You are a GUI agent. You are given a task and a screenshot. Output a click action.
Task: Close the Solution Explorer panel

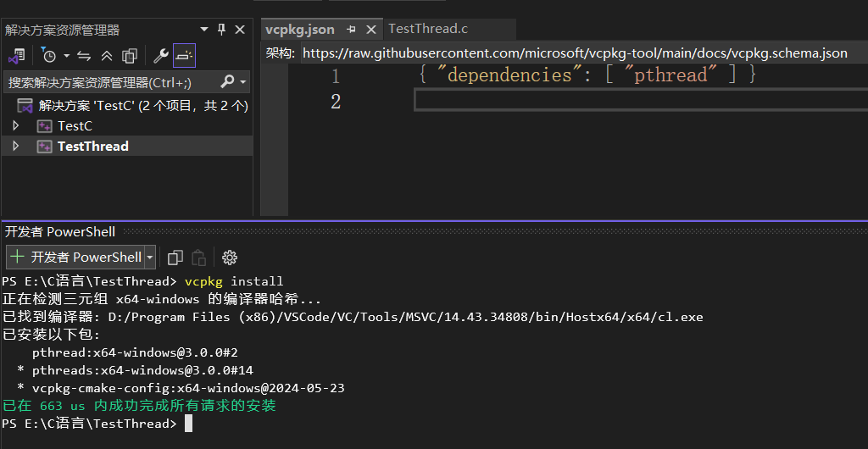(x=240, y=30)
